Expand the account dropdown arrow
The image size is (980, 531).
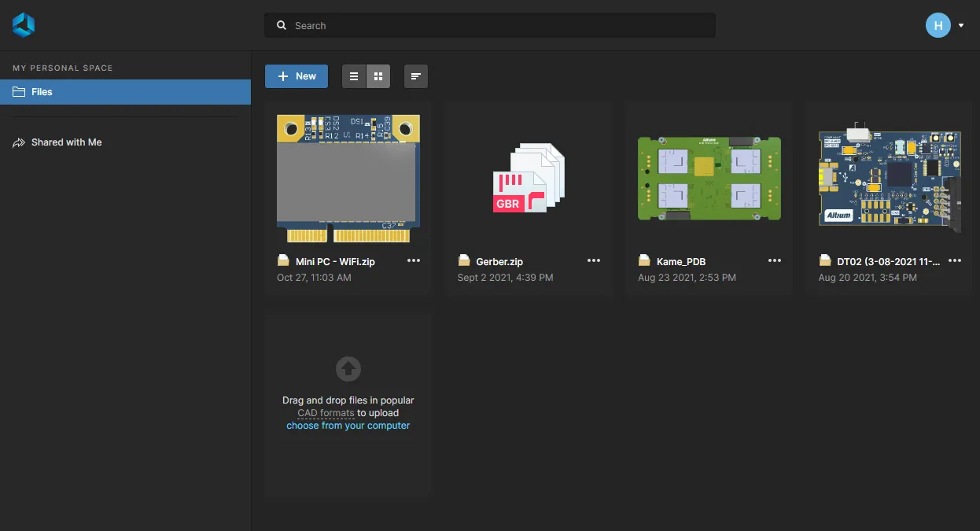point(961,26)
